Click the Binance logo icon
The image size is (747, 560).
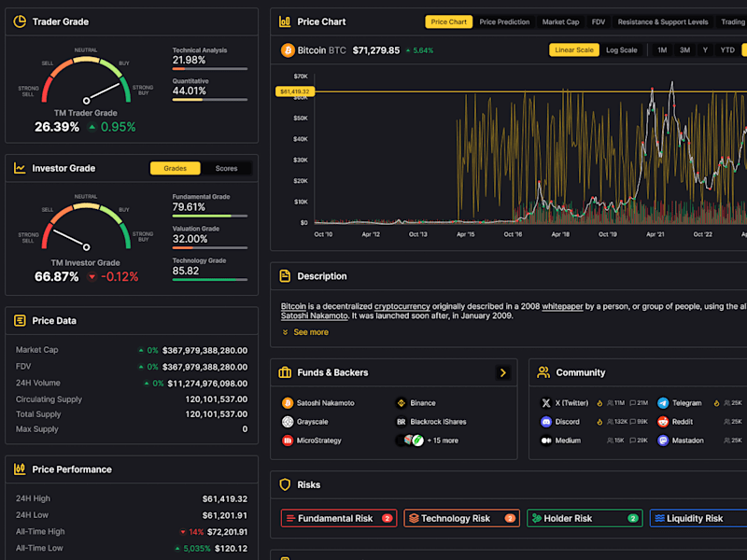[402, 403]
